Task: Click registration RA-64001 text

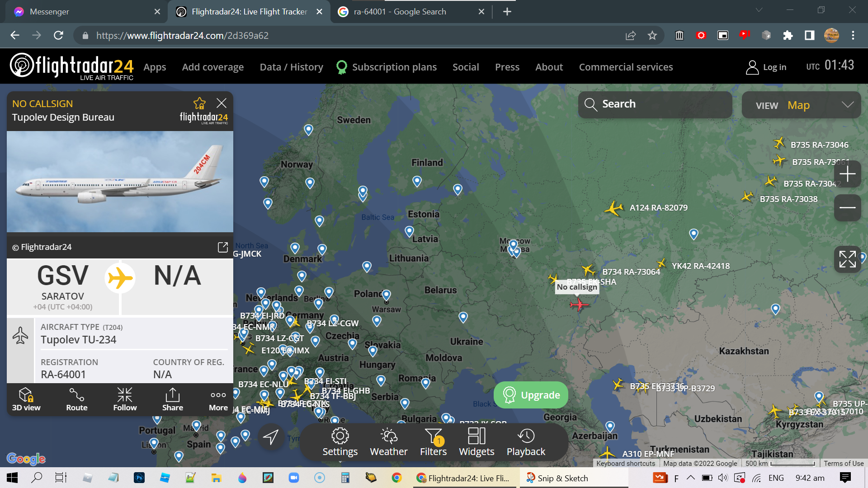Action: point(63,375)
